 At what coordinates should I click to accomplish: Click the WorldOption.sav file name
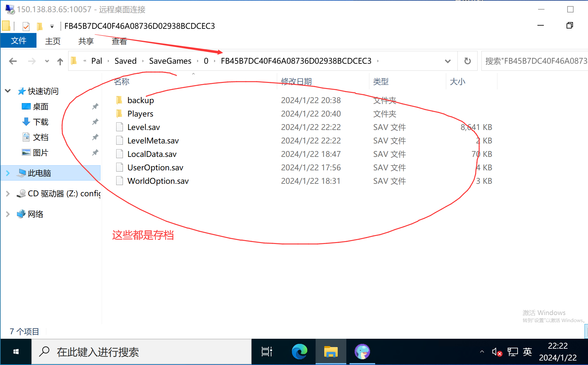point(158,181)
